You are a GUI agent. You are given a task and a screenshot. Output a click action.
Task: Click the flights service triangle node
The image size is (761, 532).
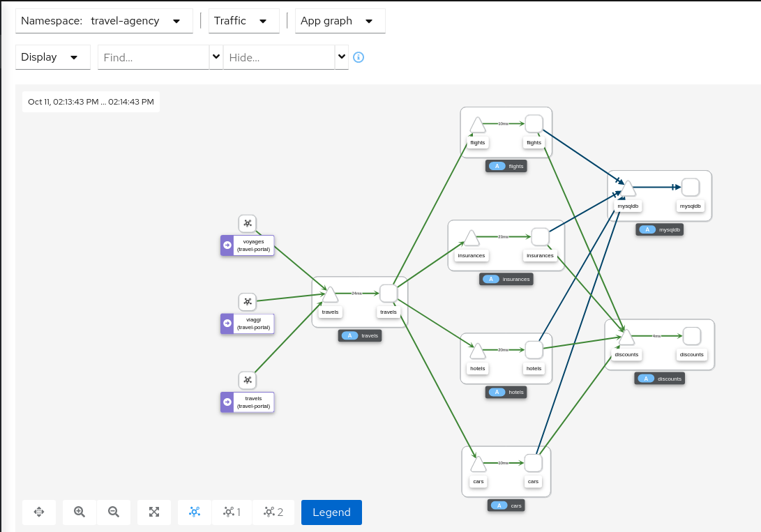(478, 126)
